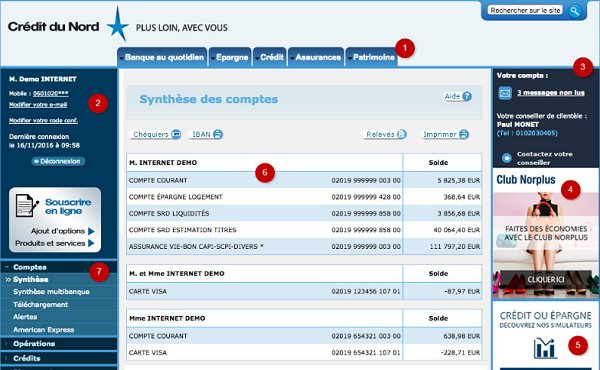Viewport: 600px width, 370px height.
Task: Click the Déconnexion button
Action: click(58, 161)
